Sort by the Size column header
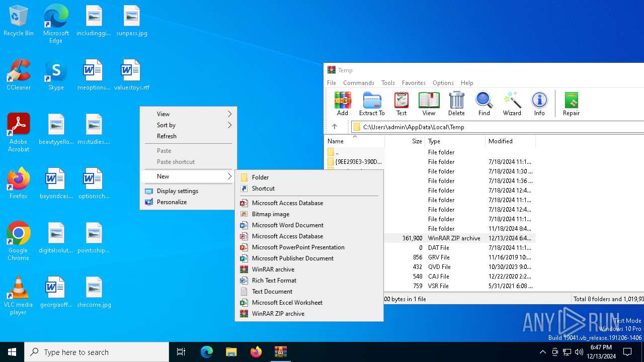 tap(405, 141)
